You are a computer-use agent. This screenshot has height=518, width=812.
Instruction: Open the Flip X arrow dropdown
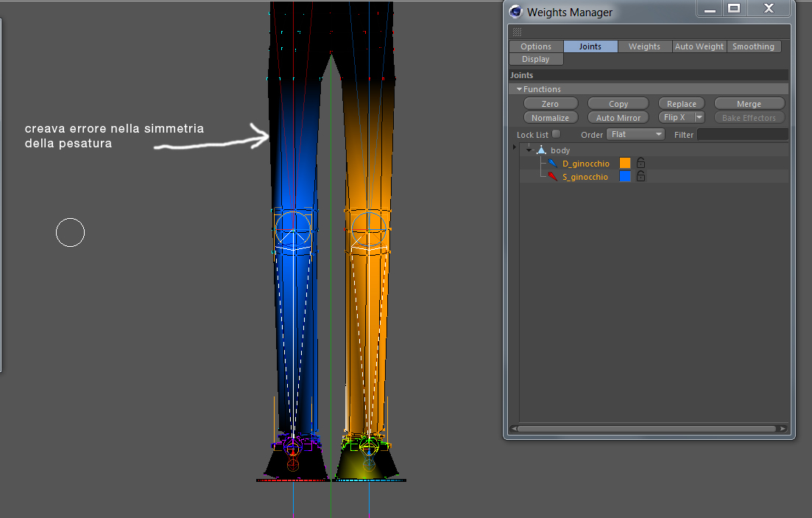point(699,118)
